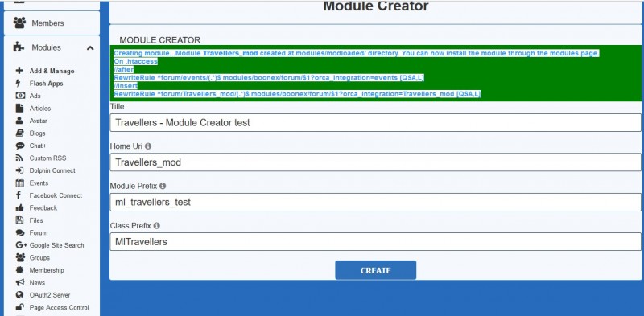644x316 pixels.
Task: Click the speech bubble icon beside Chat+
Action: 19,146
